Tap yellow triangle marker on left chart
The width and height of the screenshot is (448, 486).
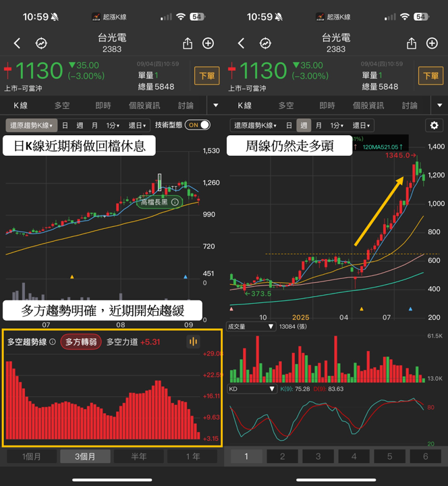(72, 277)
